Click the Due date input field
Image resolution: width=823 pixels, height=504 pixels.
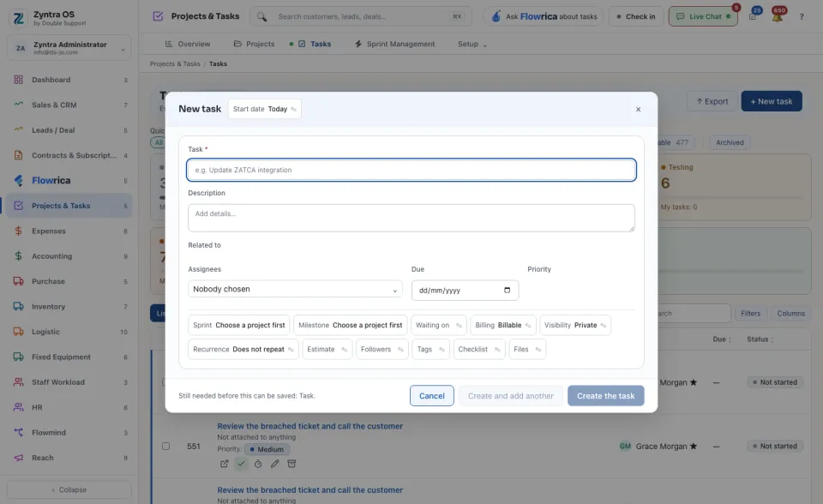coord(465,291)
